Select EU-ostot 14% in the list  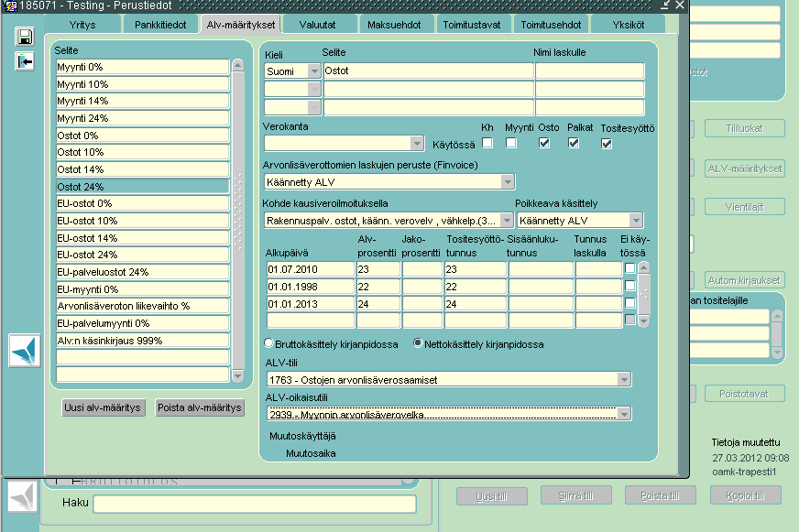tap(143, 238)
